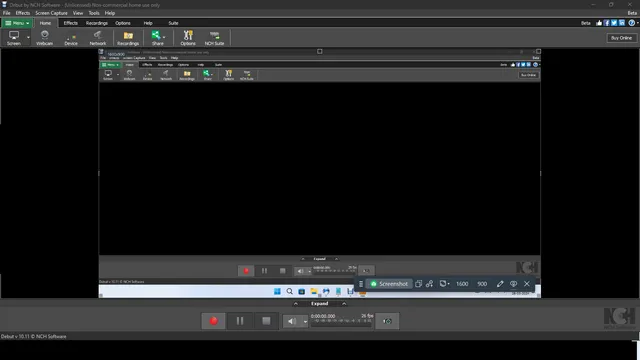640x360 pixels.
Task: Open the Options tools icon in toolbar
Action: click(x=188, y=38)
